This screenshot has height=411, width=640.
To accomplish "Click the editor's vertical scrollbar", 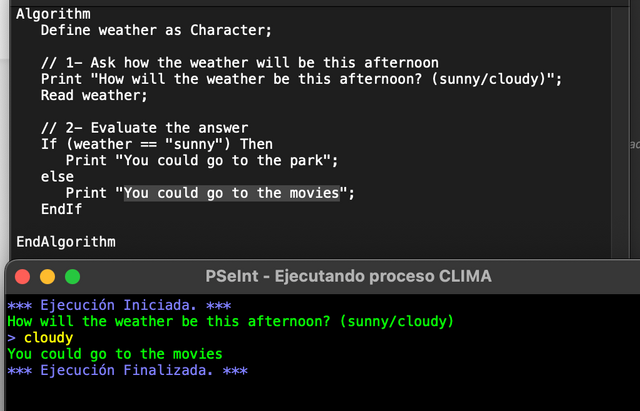I will pos(619,130).
